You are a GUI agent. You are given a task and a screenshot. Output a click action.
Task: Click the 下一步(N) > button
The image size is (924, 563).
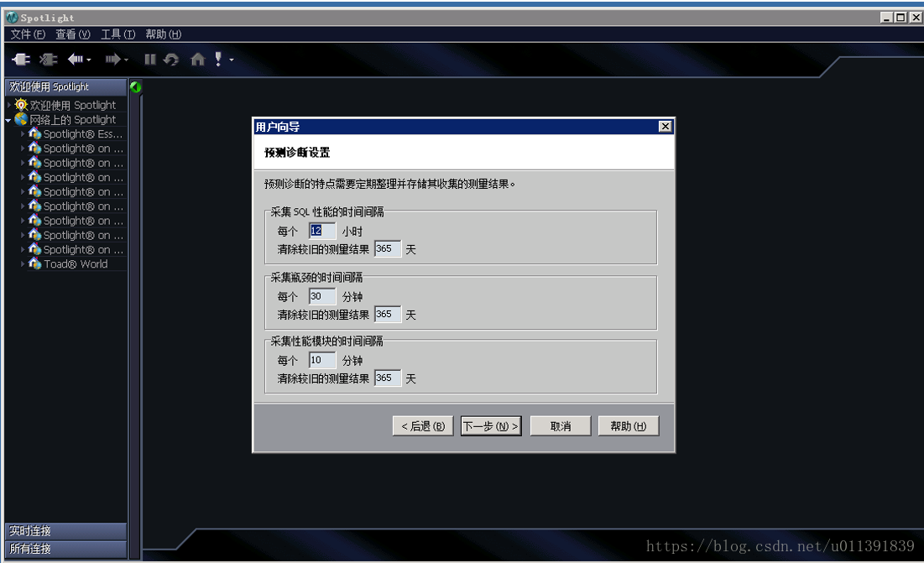(491, 425)
